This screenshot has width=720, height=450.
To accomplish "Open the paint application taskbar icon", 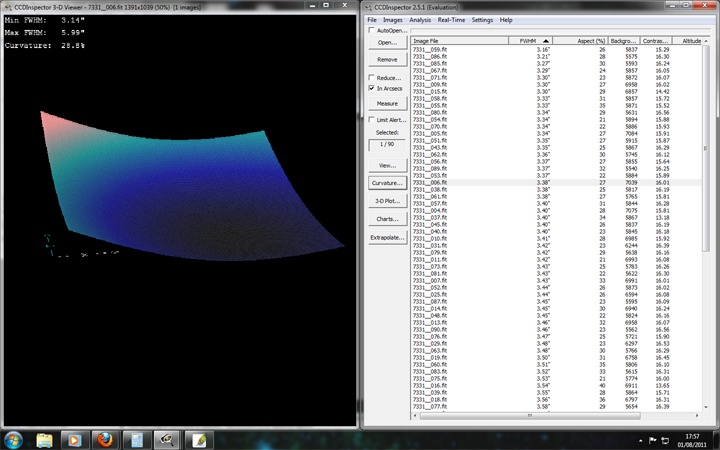I will click(x=198, y=440).
